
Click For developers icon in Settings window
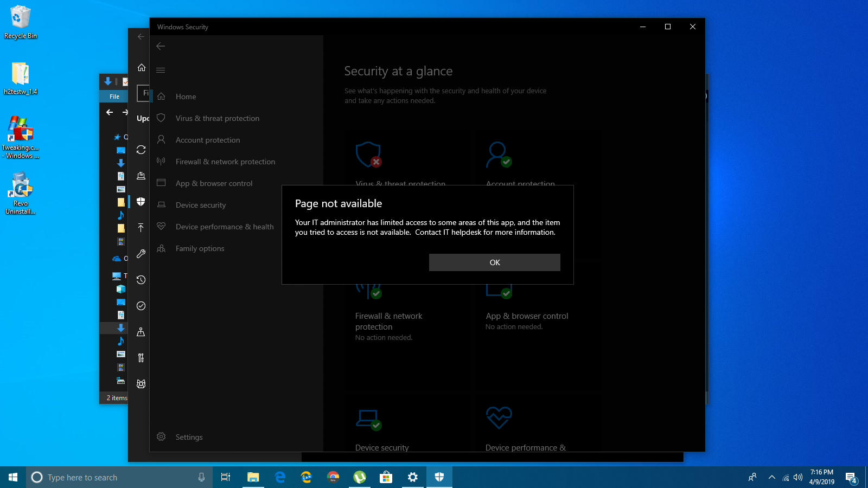(x=141, y=358)
